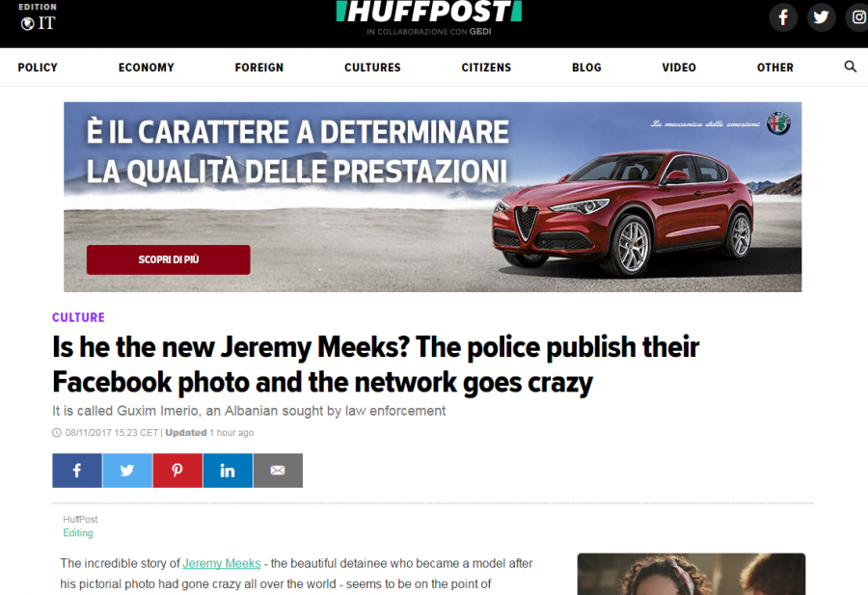This screenshot has height=595, width=868.
Task: Go to the POLICY section
Action: coord(38,68)
